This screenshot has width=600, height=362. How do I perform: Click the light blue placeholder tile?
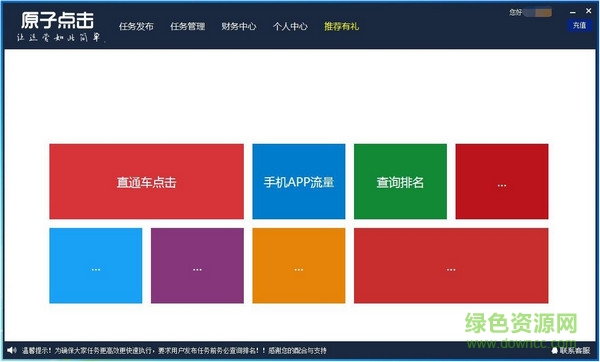pos(96,266)
